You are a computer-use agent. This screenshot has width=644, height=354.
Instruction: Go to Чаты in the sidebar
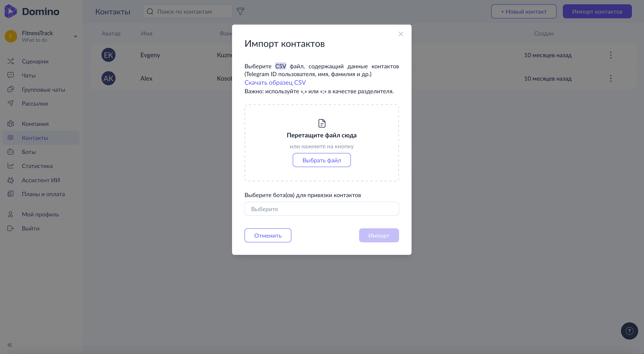point(28,75)
